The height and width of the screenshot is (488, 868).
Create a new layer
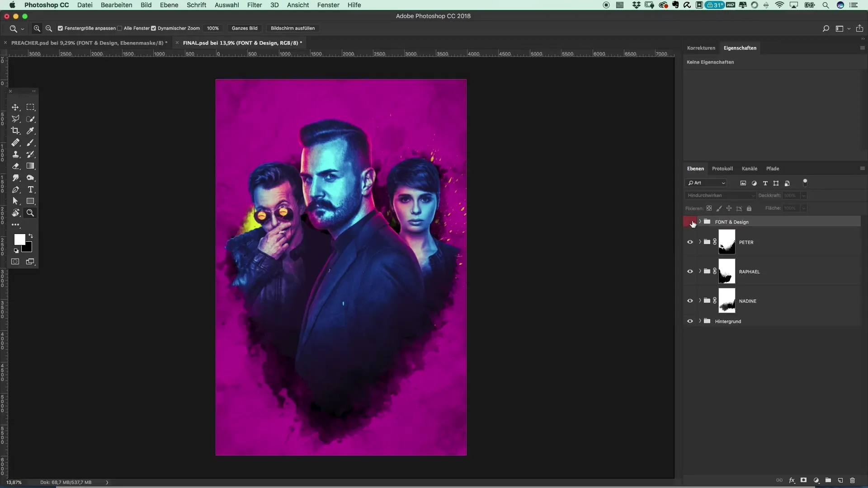(x=840, y=481)
